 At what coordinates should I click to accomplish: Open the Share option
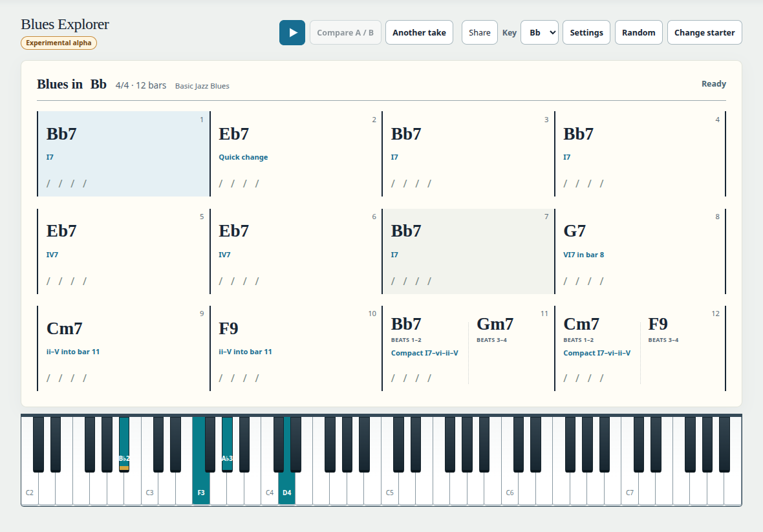(x=479, y=32)
